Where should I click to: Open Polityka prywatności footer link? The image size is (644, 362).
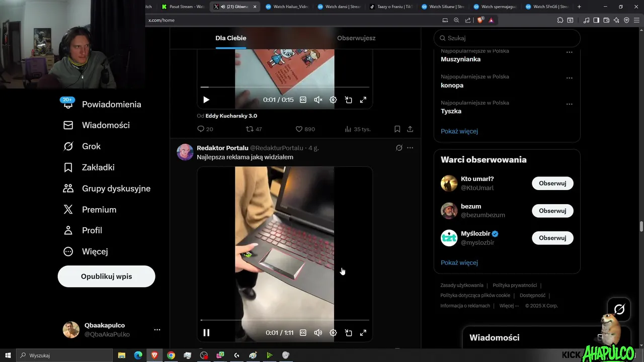515,285
